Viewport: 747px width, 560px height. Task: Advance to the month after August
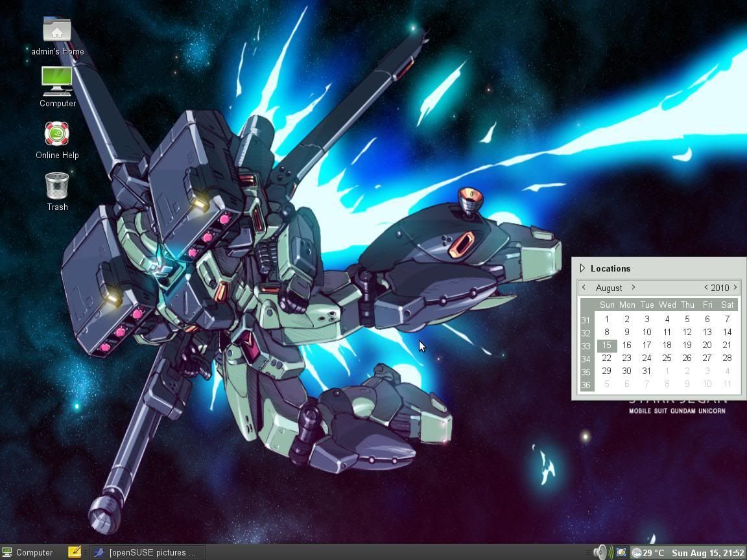[633, 288]
